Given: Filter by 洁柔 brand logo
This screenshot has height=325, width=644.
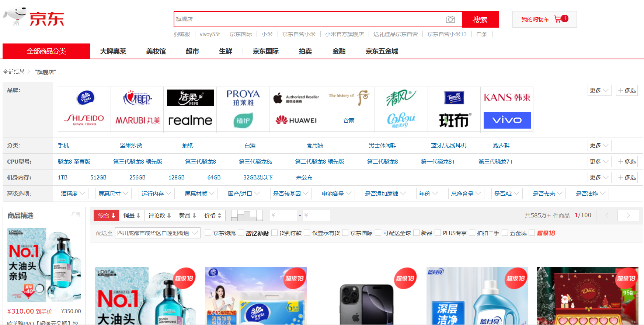Looking at the screenshot, I should (x=190, y=98).
